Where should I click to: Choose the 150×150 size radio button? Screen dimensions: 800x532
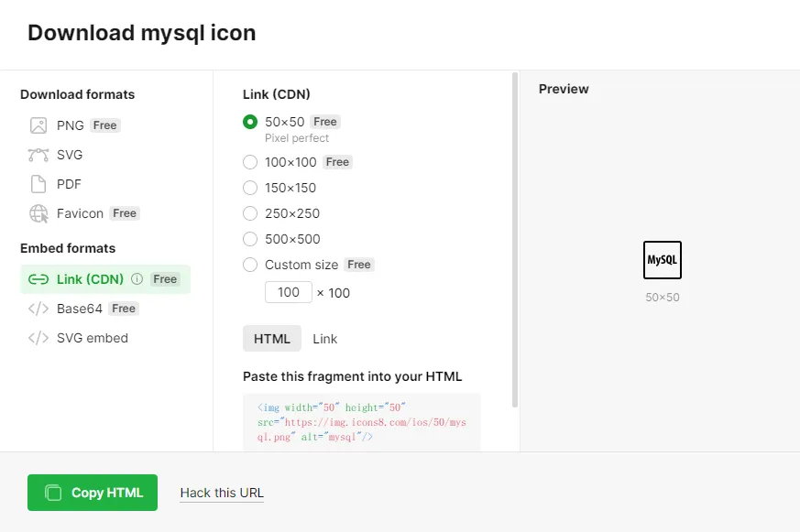250,188
